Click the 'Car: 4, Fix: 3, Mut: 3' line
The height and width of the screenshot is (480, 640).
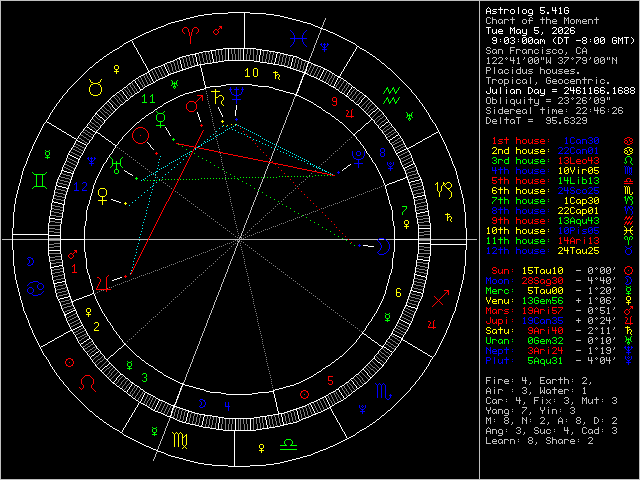tap(551, 401)
